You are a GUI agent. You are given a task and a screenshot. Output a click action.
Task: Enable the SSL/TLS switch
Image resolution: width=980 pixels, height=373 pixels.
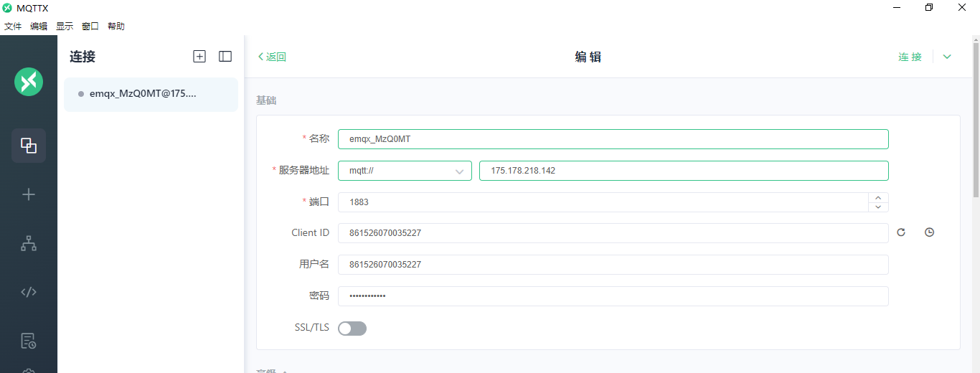352,329
